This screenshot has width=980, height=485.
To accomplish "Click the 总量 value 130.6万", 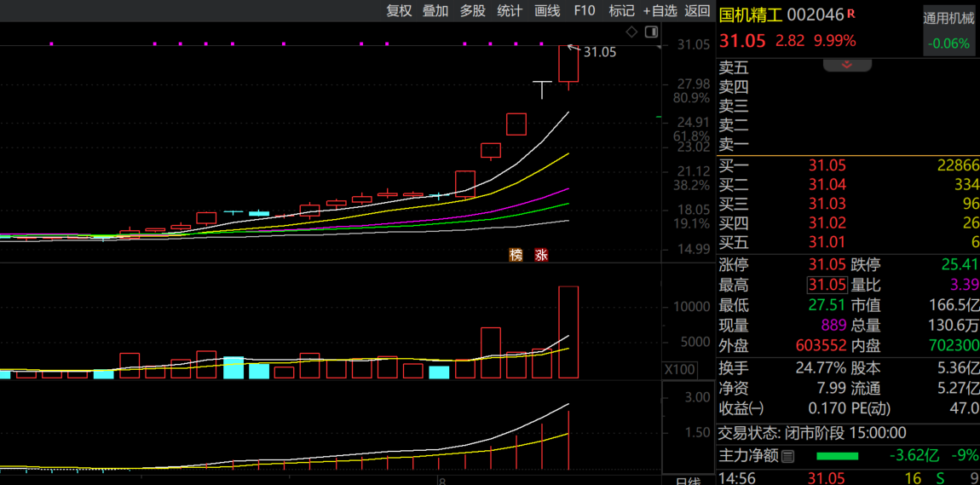I will click(x=954, y=326).
